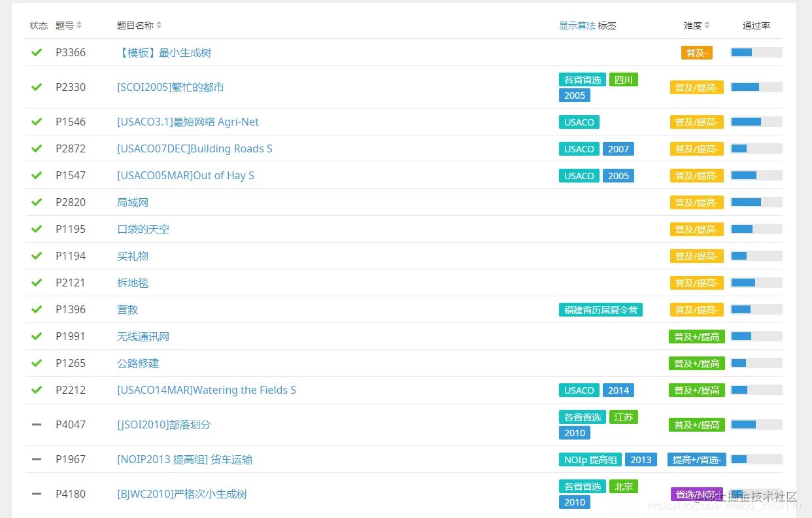Click the pass rate bar for P1546
This screenshot has height=518, width=812.
(x=756, y=122)
